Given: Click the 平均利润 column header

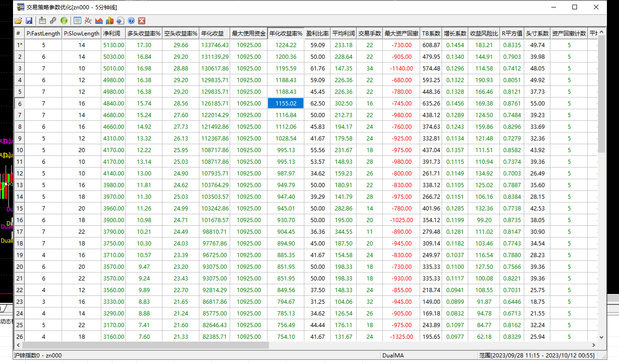Looking at the screenshot, I should tap(344, 33).
